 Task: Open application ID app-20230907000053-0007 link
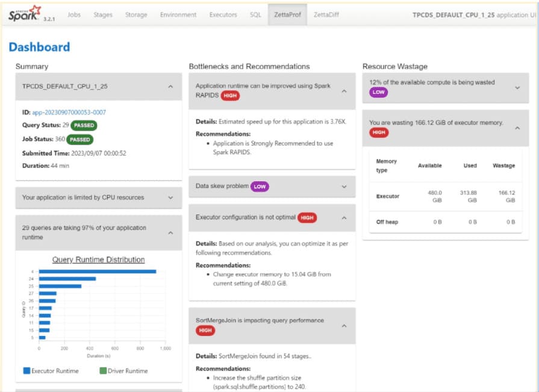pyautogui.click(x=69, y=113)
